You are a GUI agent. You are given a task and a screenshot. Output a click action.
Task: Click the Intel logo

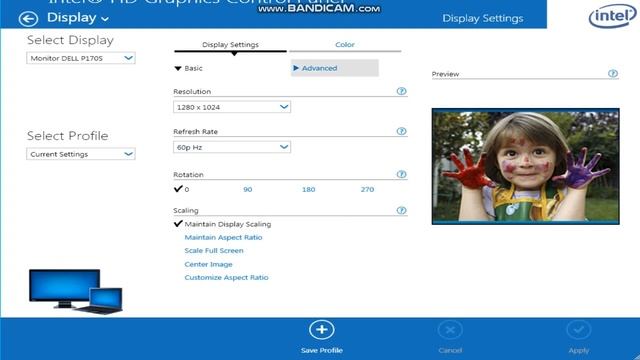pyautogui.click(x=612, y=16)
